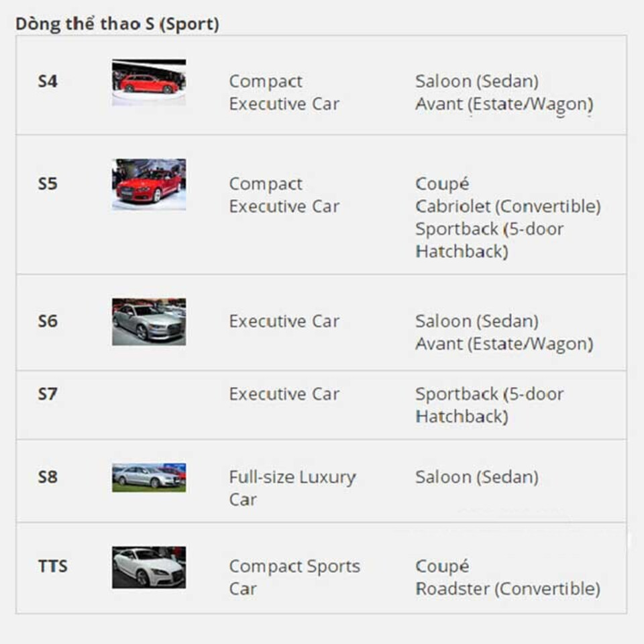Open the white TTS car thumbnail

point(148,567)
